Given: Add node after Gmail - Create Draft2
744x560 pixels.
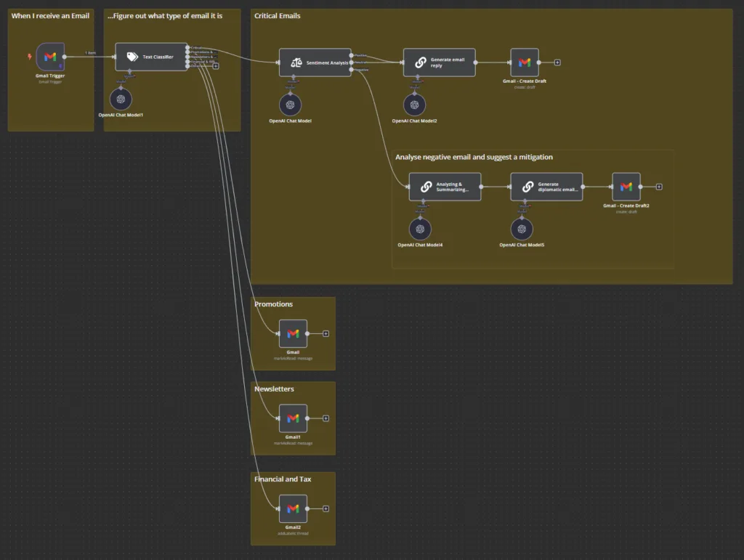Looking at the screenshot, I should point(659,187).
